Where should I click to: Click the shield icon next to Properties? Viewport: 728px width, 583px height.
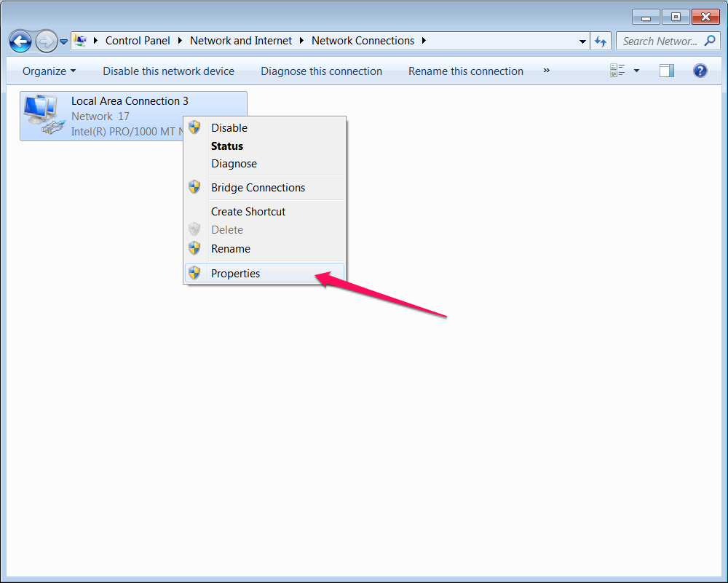coord(194,273)
